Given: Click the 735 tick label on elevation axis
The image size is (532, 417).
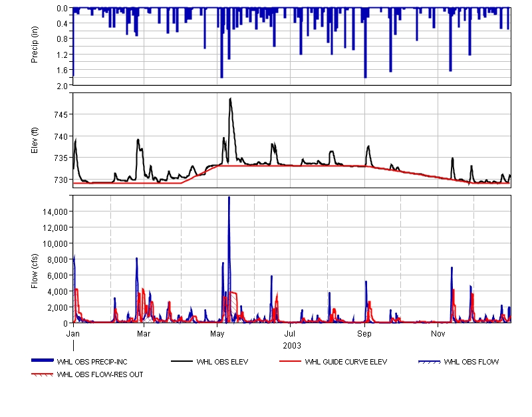Looking at the screenshot, I should click(61, 158).
